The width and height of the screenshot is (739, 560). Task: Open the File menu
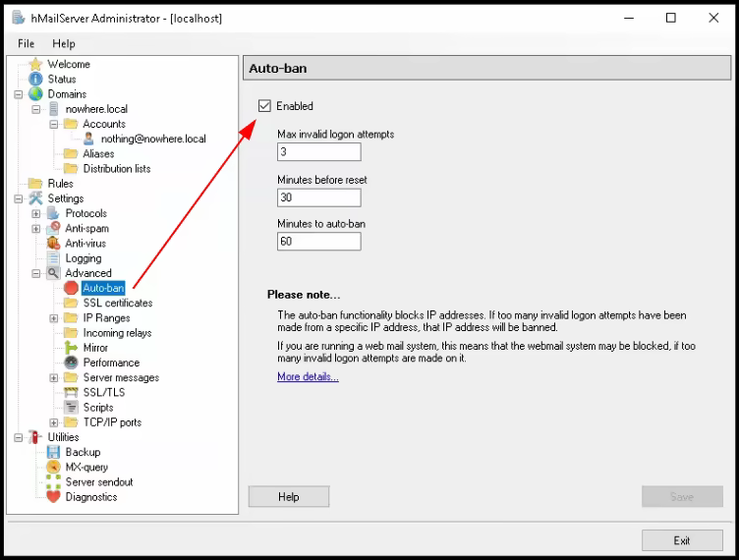coord(26,44)
